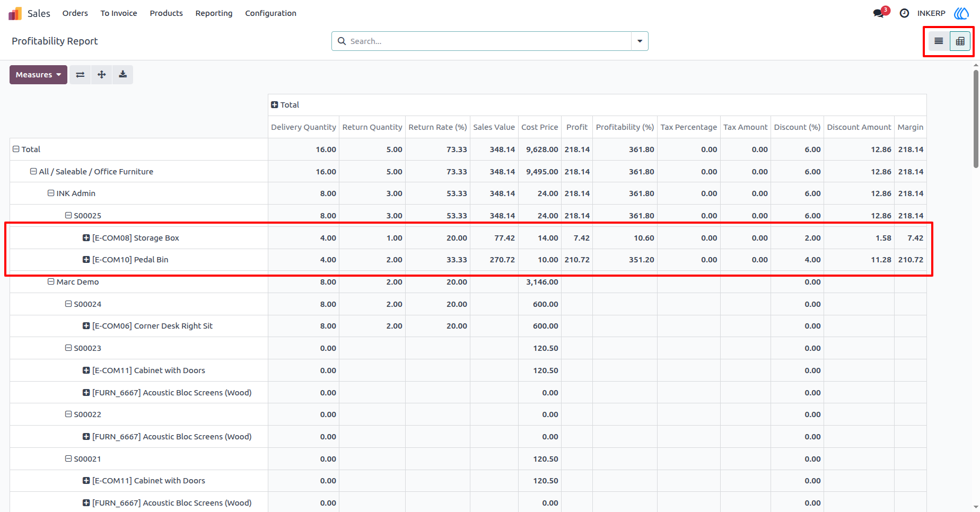Open the Measures dropdown
This screenshot has width=980, height=512.
[38, 75]
